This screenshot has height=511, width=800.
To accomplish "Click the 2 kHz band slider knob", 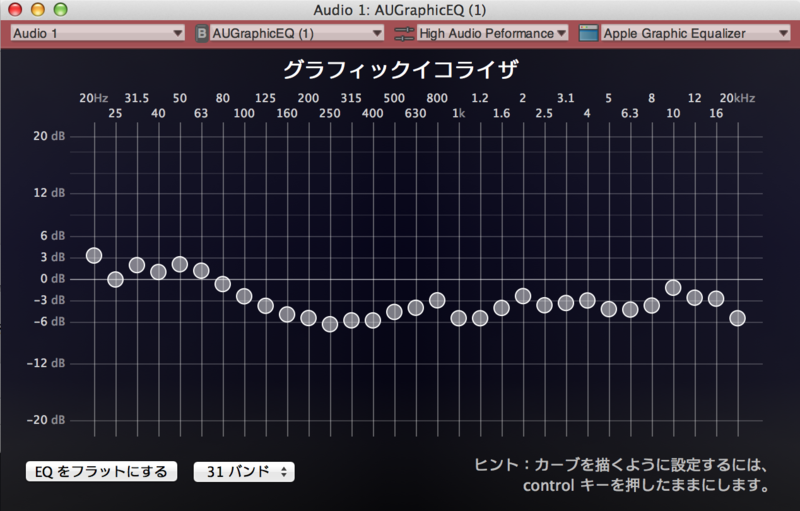I will pos(522,296).
